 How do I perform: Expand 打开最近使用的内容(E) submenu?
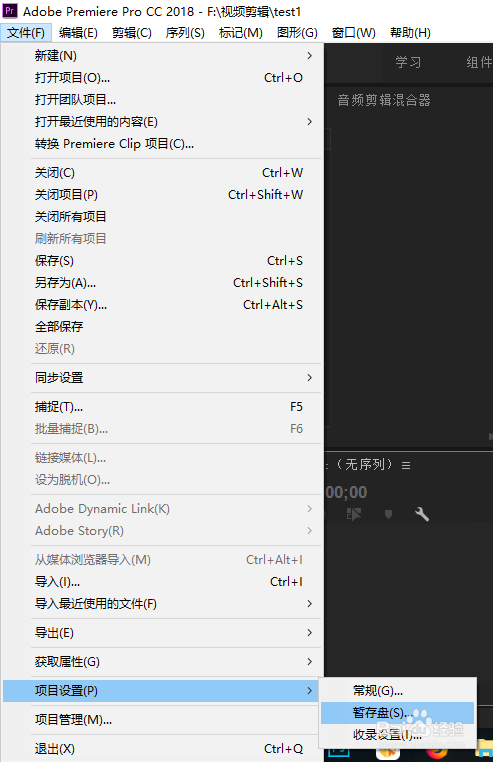(x=163, y=121)
